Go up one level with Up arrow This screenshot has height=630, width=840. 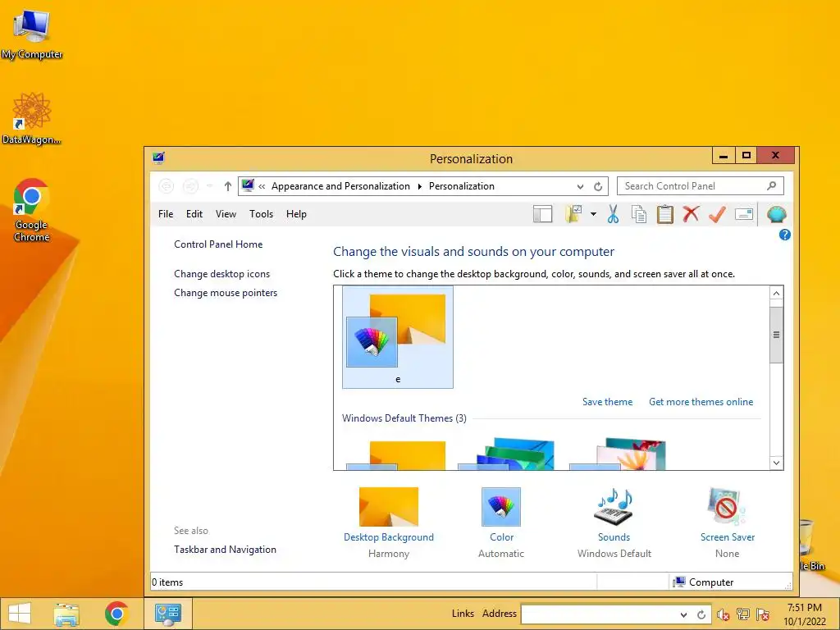pyautogui.click(x=228, y=186)
